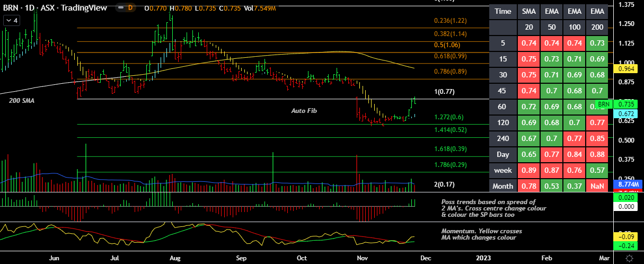This screenshot has height=264, width=644.
Task: Click the orange D delayed-data badge
Action: (x=130, y=8)
